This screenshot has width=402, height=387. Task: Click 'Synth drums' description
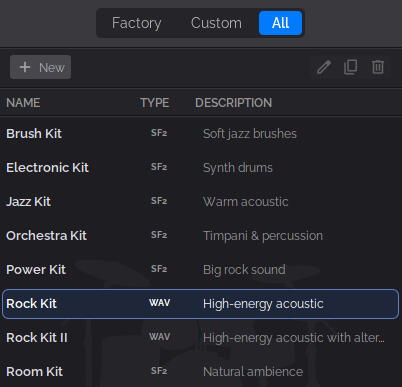238,168
